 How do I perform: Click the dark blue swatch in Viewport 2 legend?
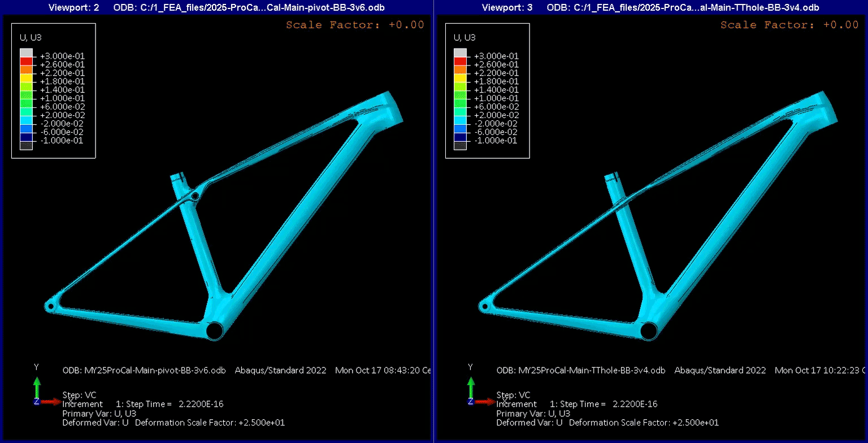[x=26, y=137]
